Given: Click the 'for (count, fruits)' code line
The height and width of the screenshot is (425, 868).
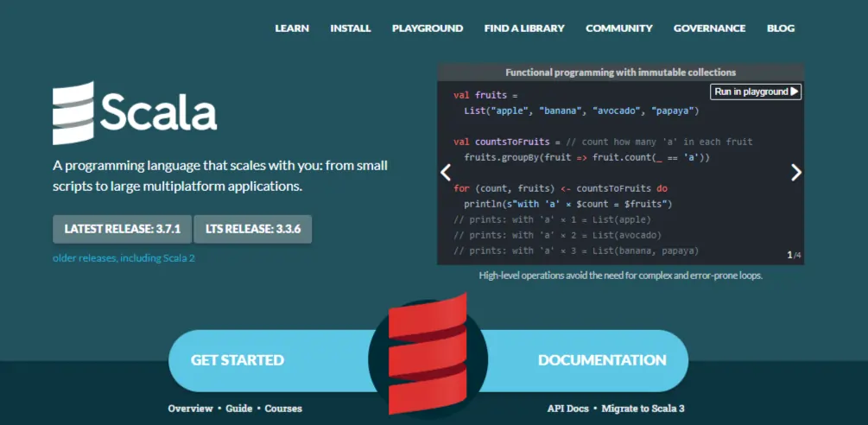Looking at the screenshot, I should [x=561, y=188].
